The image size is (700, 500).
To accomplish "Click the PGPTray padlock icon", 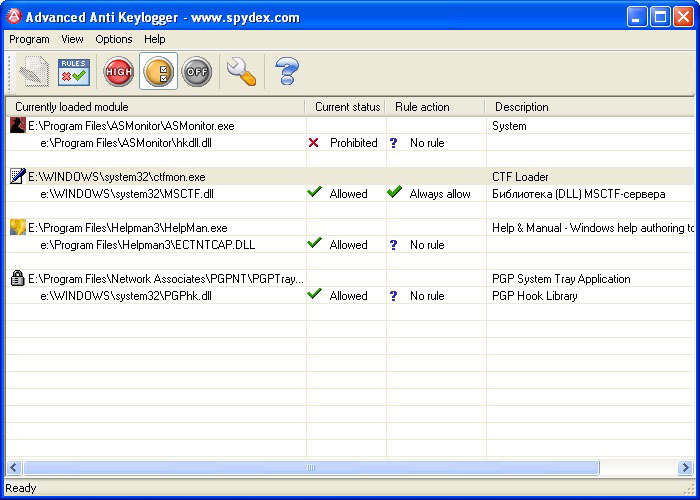I will [x=17, y=278].
